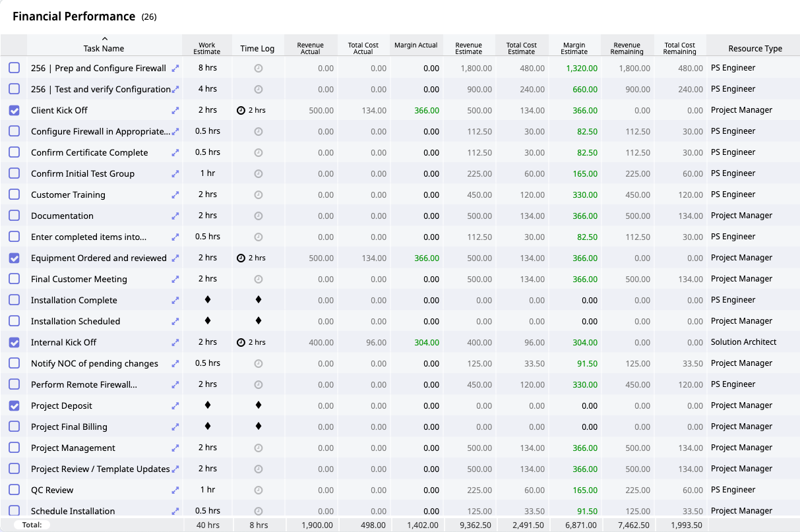
Task: Click time log clock for QC Review
Action: (x=259, y=490)
